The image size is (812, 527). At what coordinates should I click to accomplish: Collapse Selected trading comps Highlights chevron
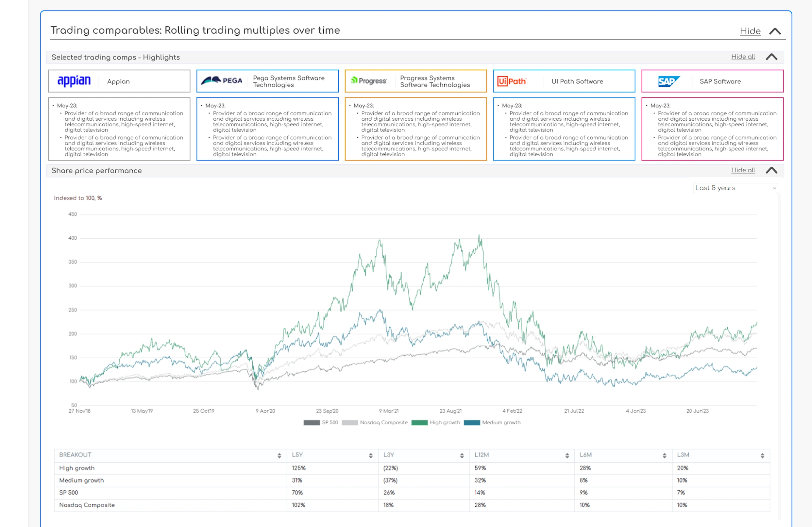tap(771, 57)
